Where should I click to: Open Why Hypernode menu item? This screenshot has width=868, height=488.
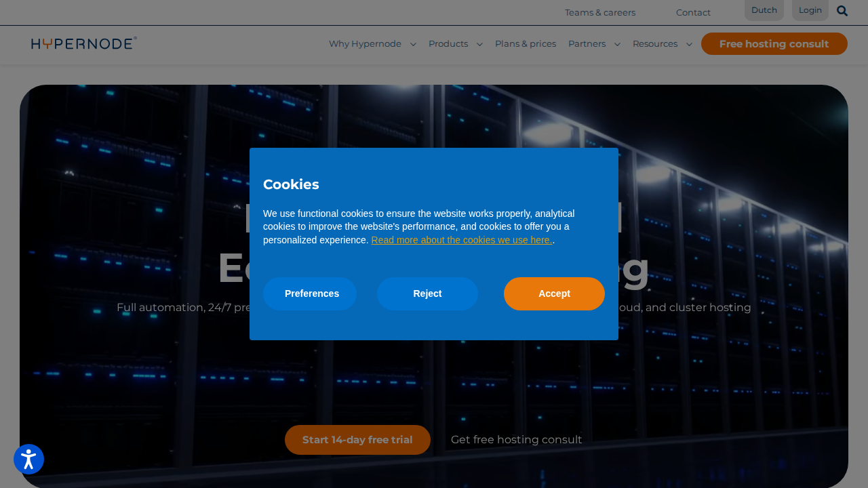(365, 44)
